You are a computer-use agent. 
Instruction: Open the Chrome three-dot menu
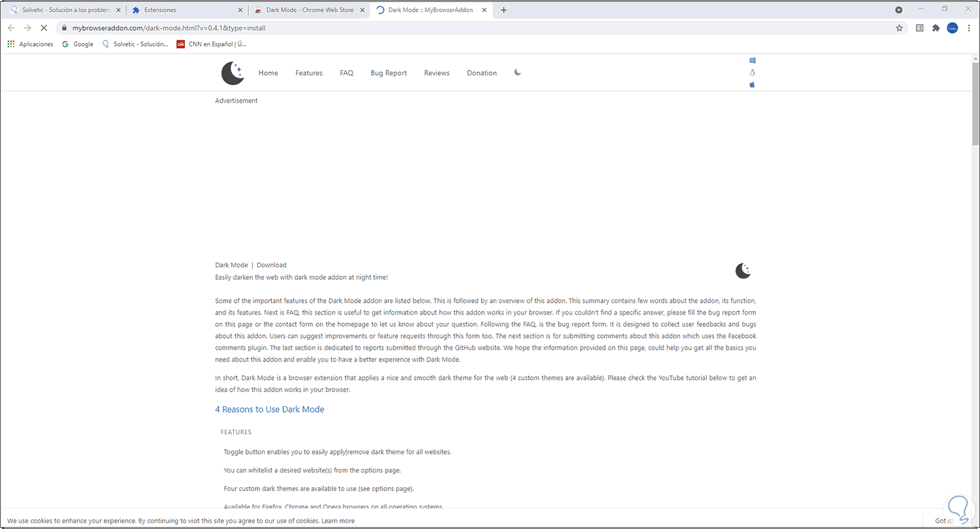coord(968,28)
